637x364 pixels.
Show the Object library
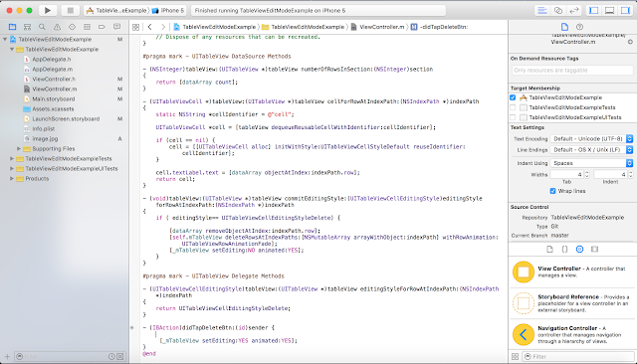pos(579,250)
